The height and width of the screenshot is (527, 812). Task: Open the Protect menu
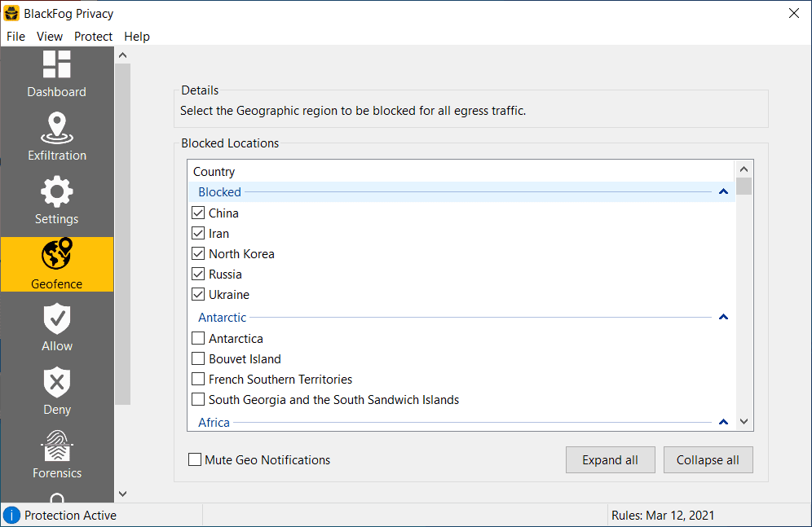pyautogui.click(x=93, y=36)
